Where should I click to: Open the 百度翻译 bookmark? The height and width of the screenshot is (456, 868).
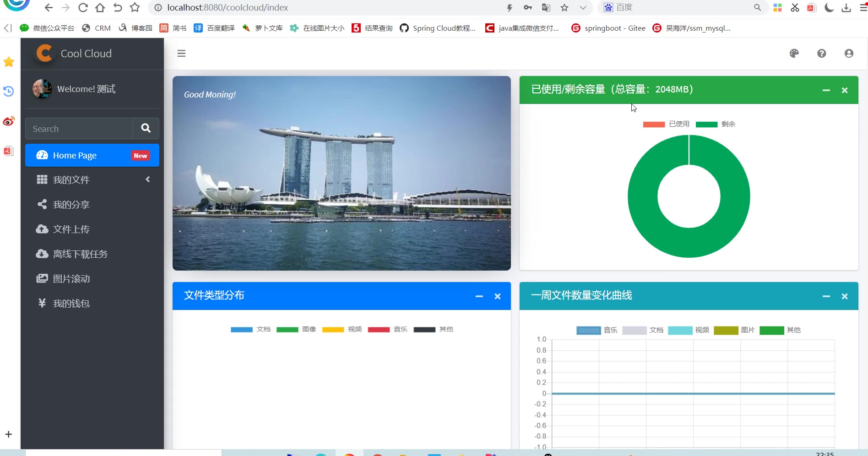point(214,28)
